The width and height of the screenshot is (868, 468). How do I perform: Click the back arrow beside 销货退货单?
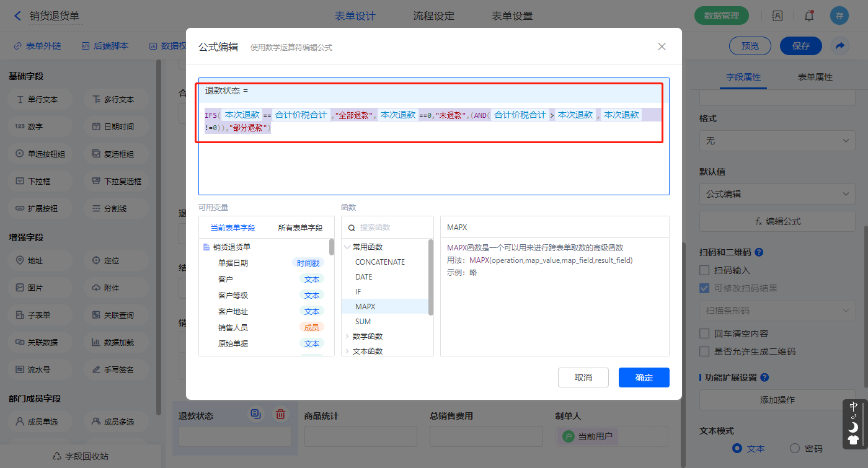17,16
